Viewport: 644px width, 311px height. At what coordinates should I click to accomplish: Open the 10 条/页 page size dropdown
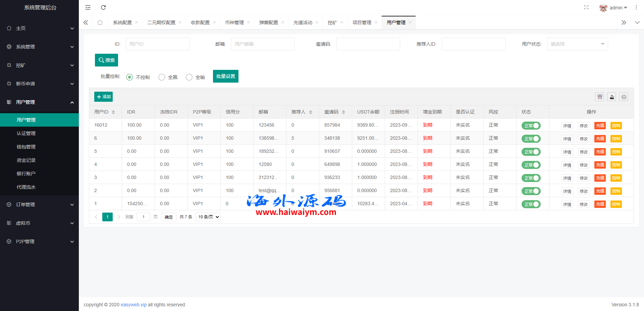[x=208, y=217]
